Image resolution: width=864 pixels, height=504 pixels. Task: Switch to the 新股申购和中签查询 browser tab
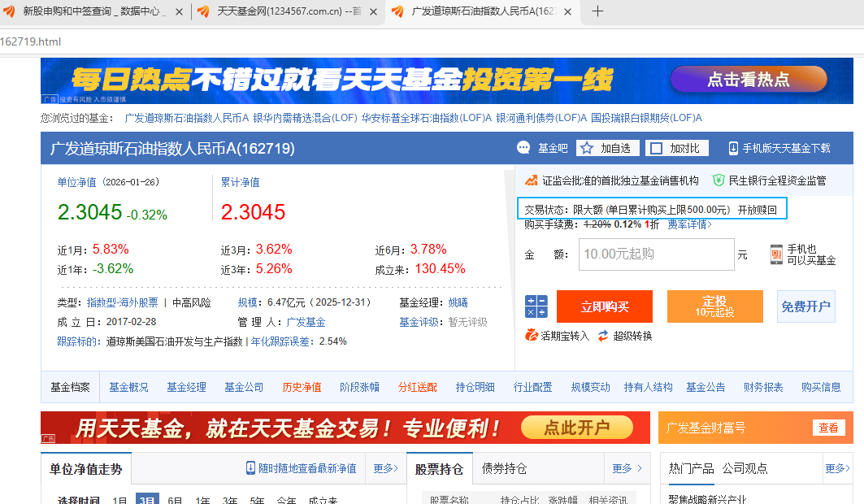[x=93, y=11]
